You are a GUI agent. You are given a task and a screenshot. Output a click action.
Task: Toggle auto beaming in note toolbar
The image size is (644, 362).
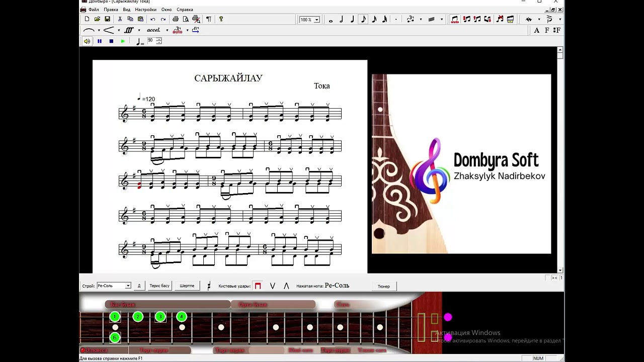coord(455,20)
